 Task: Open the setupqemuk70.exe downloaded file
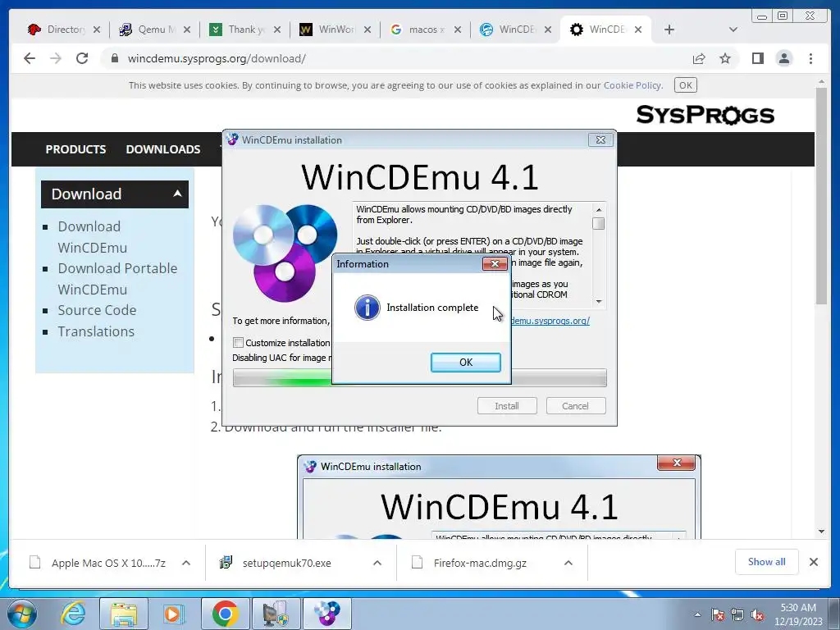286,563
